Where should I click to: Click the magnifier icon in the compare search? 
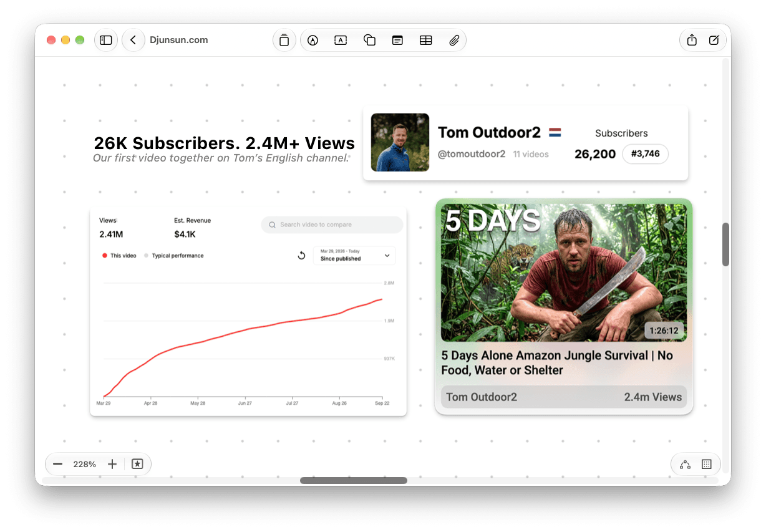pos(273,225)
